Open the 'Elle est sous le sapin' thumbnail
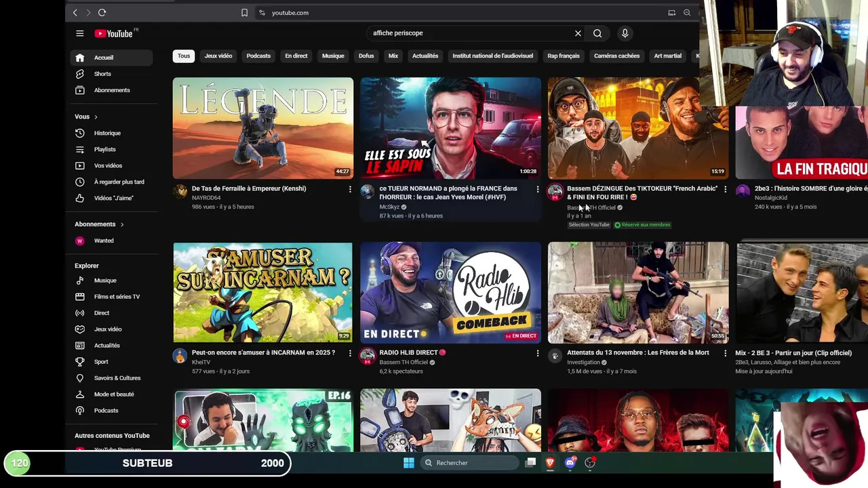This screenshot has width=868, height=488. [451, 128]
